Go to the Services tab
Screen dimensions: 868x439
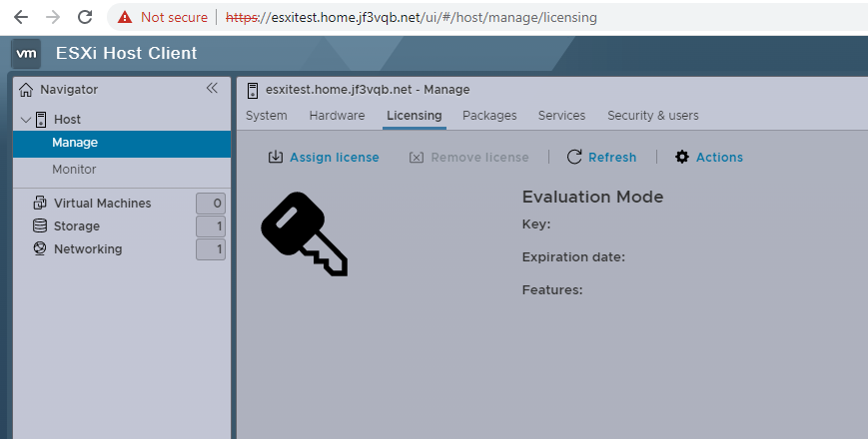pos(562,116)
